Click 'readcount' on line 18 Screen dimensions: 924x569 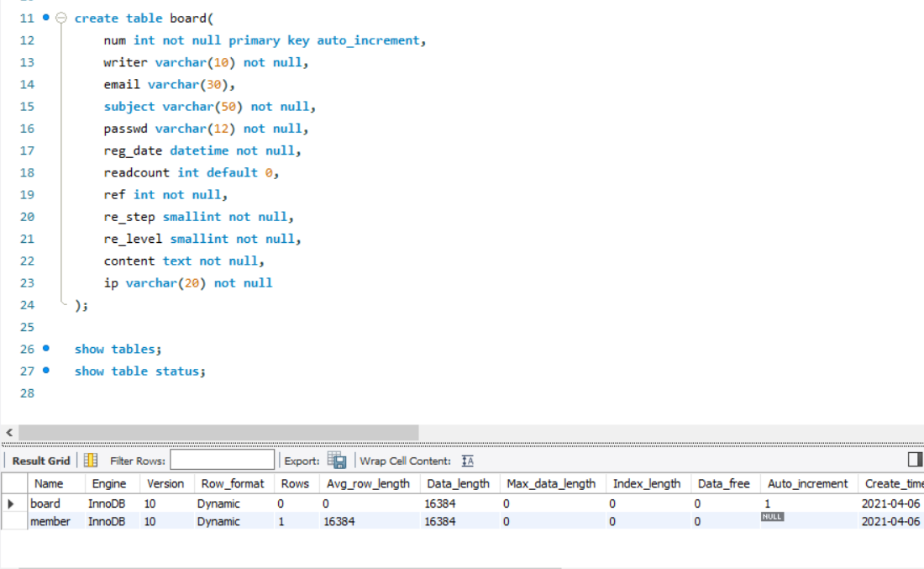[x=136, y=172]
